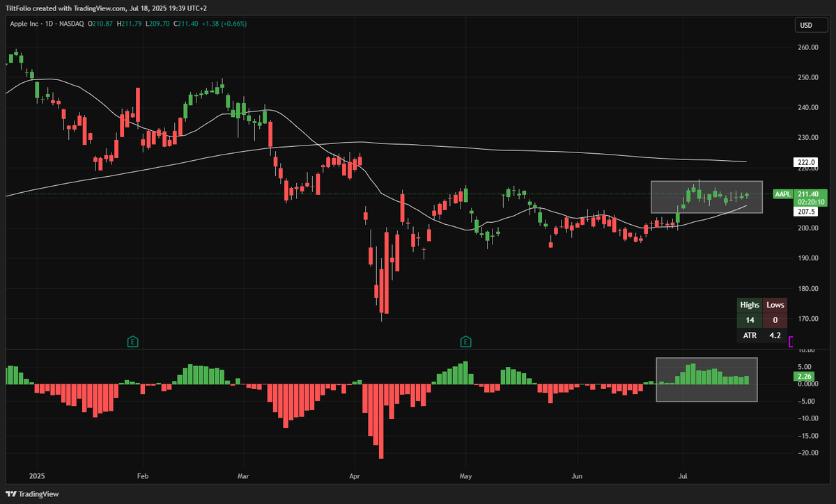Click the Highs count value 14
836x504 pixels.
pyautogui.click(x=750, y=320)
